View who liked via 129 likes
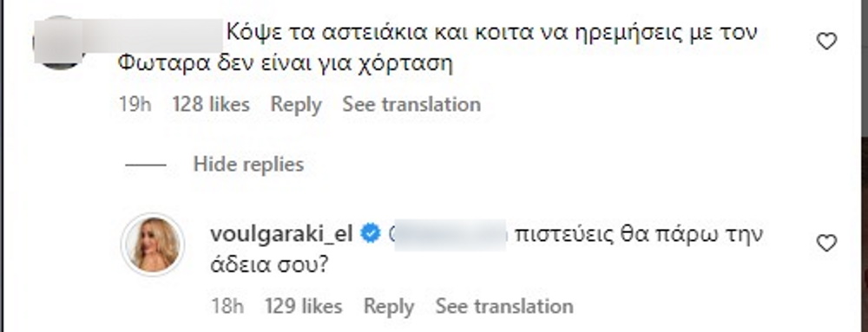Image resolution: width=868 pixels, height=332 pixels. [x=303, y=307]
